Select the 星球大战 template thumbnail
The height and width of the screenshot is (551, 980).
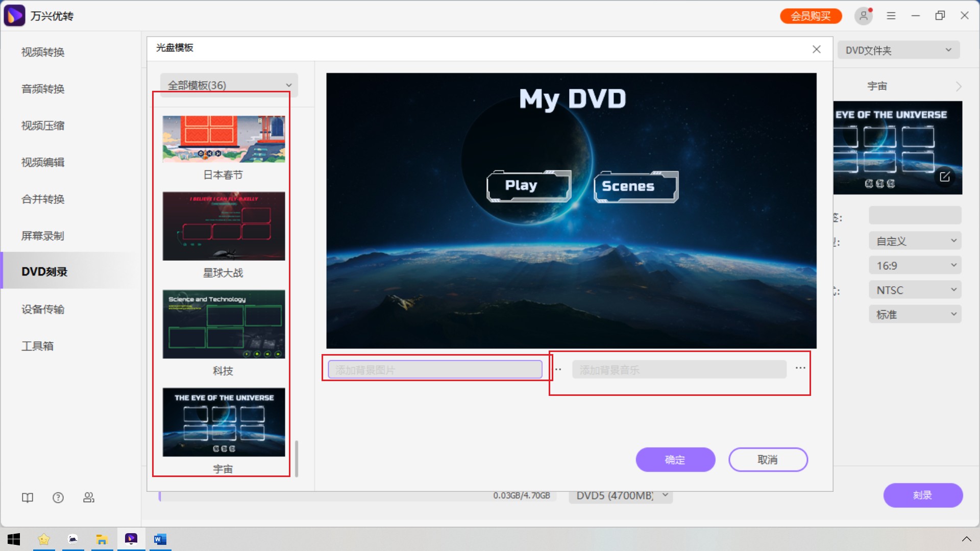[224, 226]
